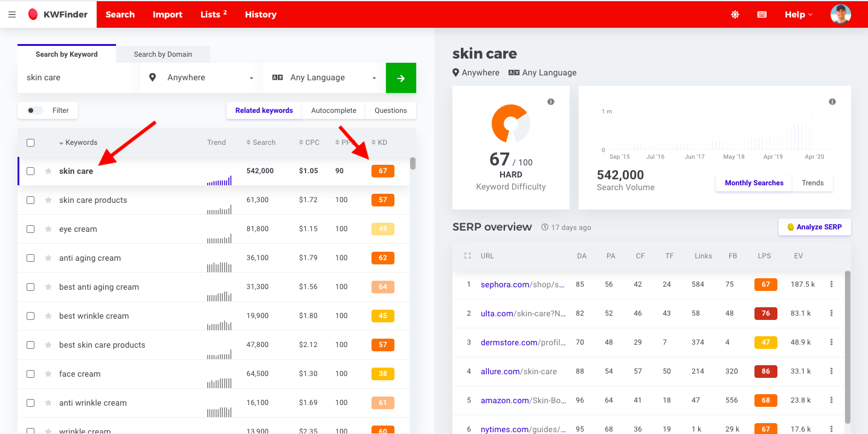This screenshot has width=868, height=434.
Task: Select Related keywords tab
Action: click(x=264, y=110)
